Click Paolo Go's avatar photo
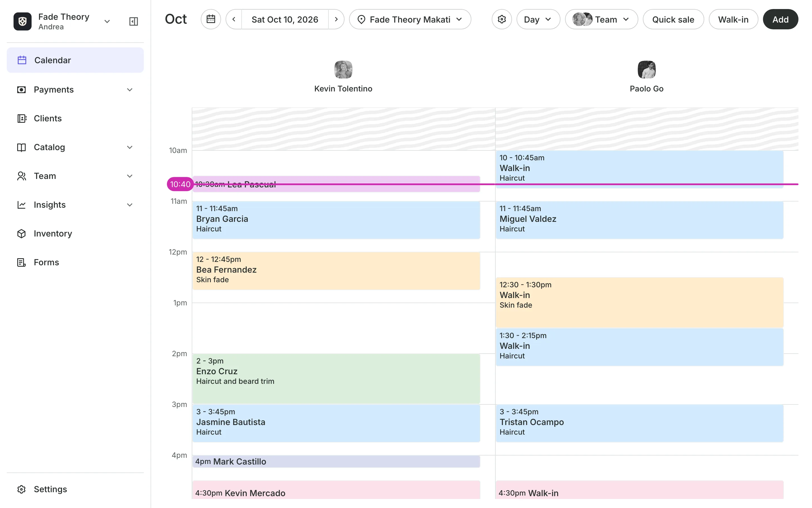The width and height of the screenshot is (812, 508). pos(646,69)
